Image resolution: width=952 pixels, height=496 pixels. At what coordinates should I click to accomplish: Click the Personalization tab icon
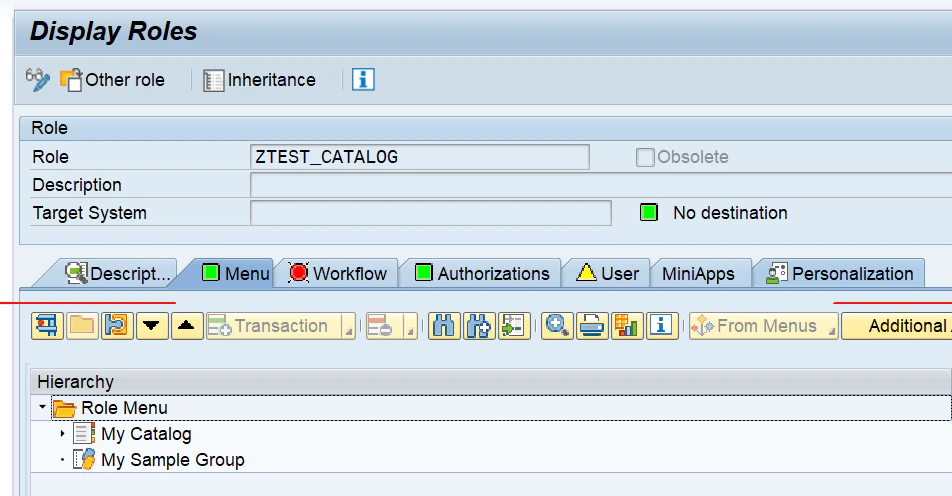[777, 273]
